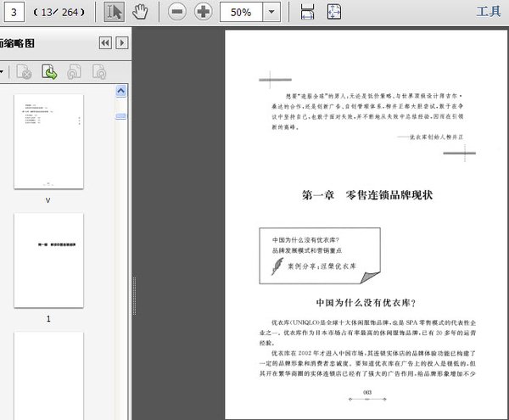
Task: Click the current page number field
Action: pyautogui.click(x=15, y=12)
